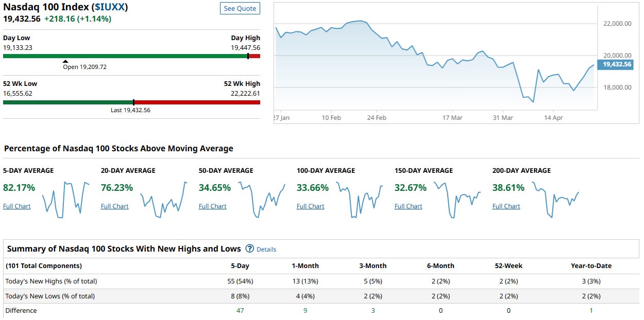Click the Day High value 19,447.56
The width and height of the screenshot is (644, 320).
[x=245, y=47]
